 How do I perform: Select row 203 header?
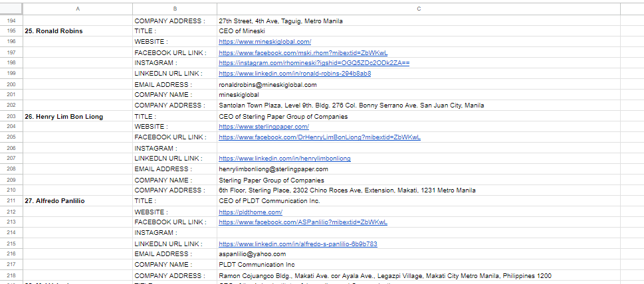pyautogui.click(x=11, y=116)
